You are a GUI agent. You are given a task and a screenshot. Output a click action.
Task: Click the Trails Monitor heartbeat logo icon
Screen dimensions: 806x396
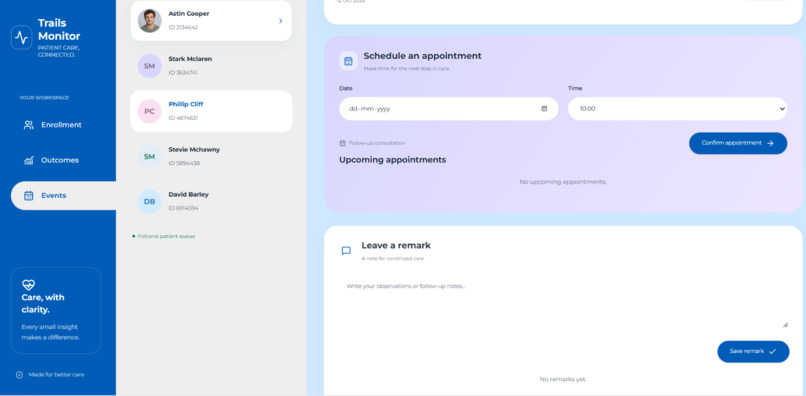(x=22, y=38)
